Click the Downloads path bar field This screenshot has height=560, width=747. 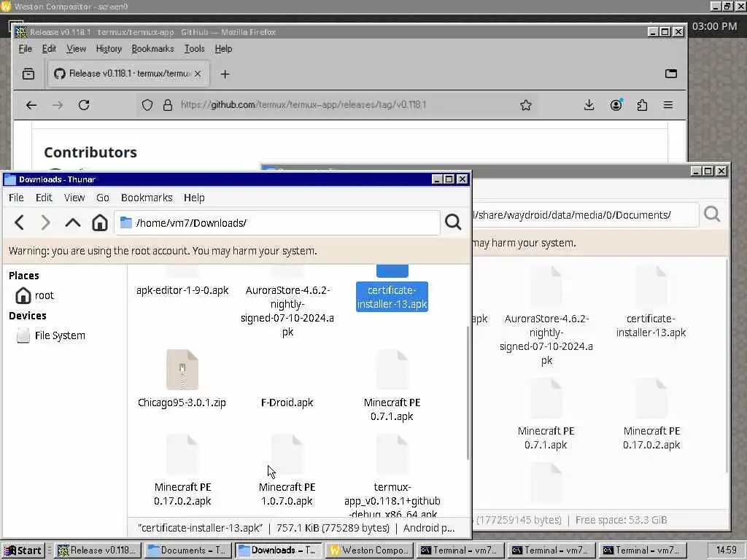click(x=276, y=222)
